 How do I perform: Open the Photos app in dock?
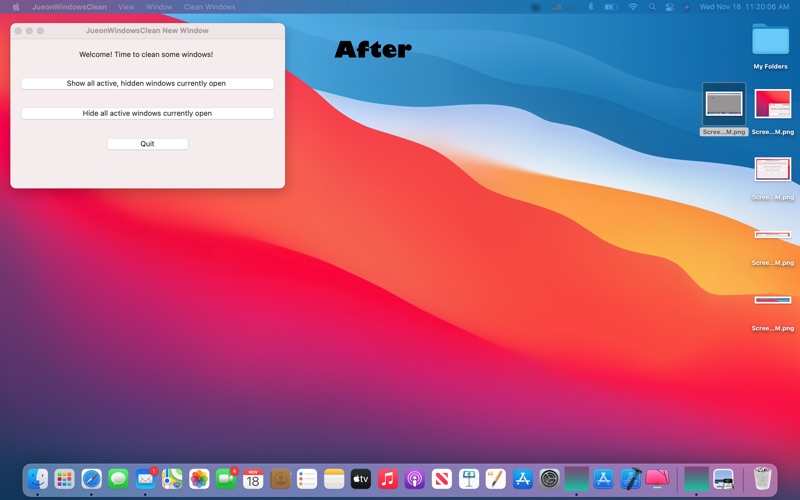pyautogui.click(x=200, y=479)
